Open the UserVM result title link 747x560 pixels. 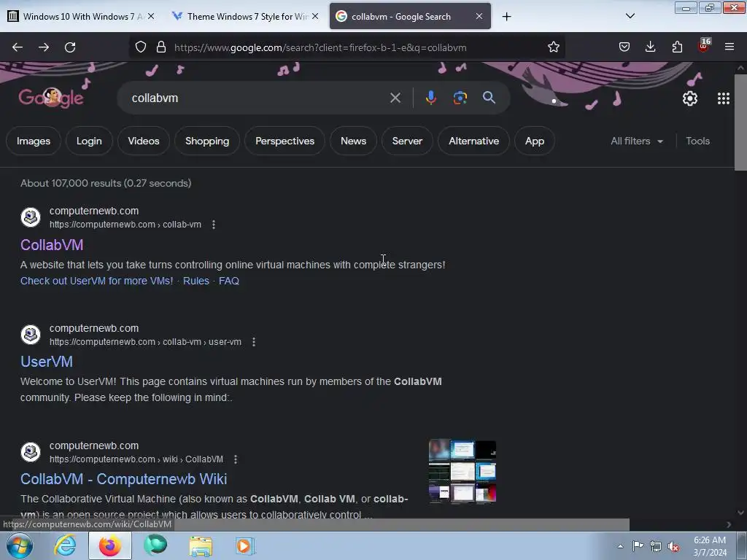[x=47, y=362]
